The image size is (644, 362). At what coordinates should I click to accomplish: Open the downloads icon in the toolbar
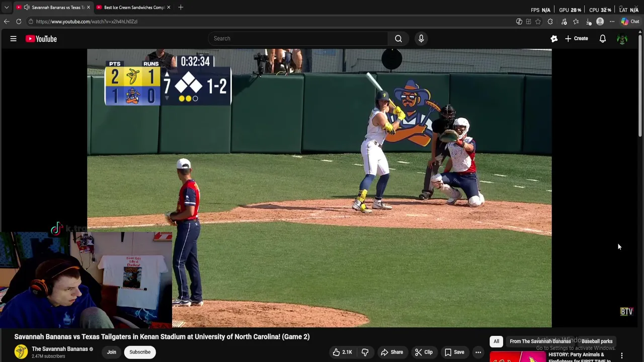coord(588,22)
